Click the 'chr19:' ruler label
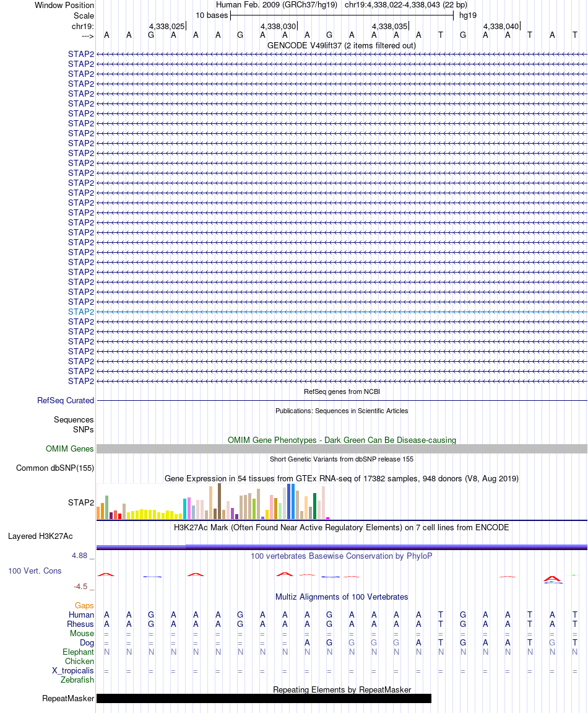Viewport: 588px width, 713px height. tap(83, 27)
